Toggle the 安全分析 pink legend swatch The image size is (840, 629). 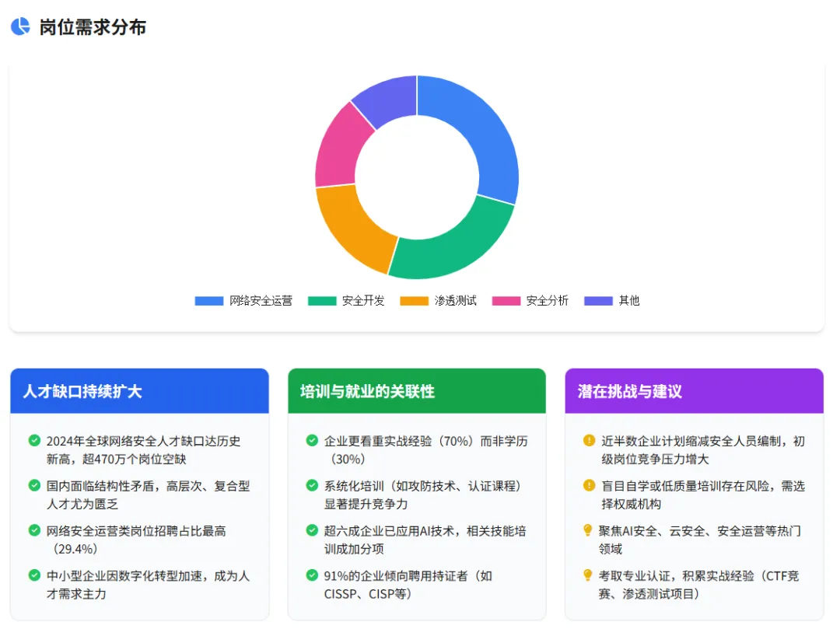point(506,301)
